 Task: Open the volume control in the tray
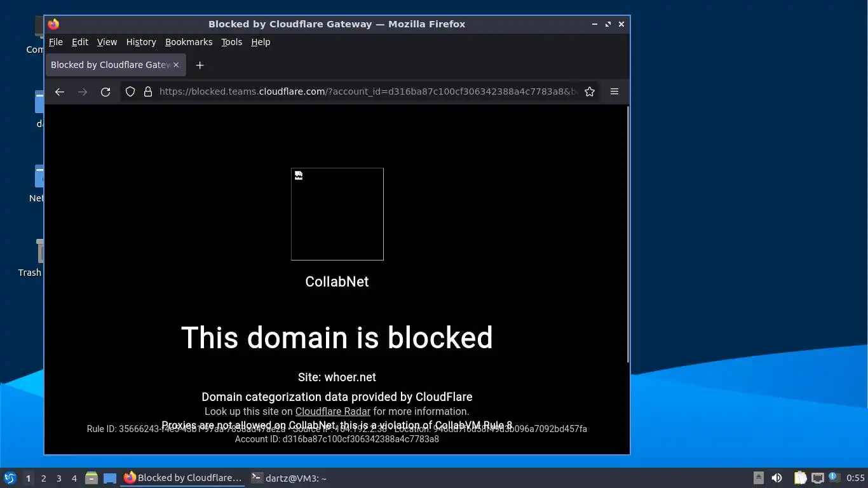[776, 478]
